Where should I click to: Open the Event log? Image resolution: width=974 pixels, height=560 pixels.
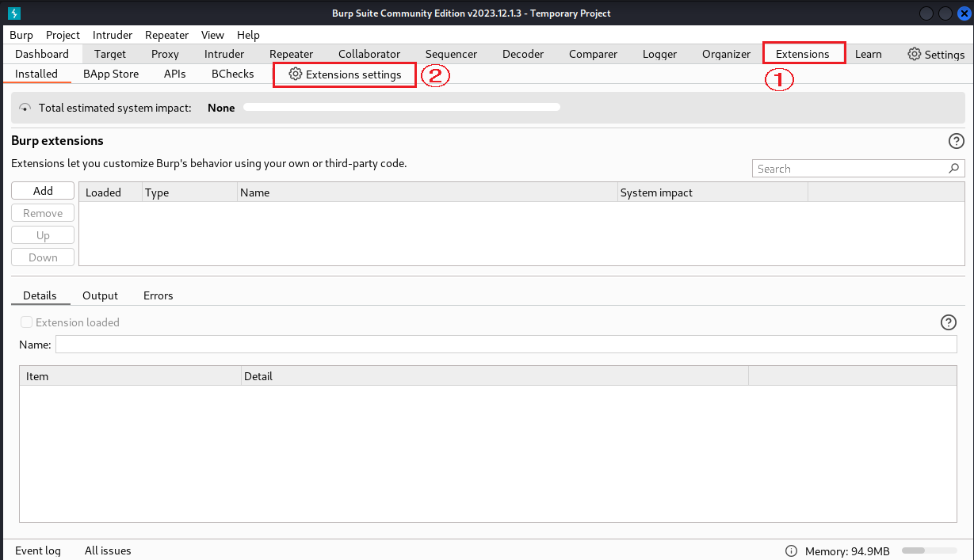(x=38, y=550)
